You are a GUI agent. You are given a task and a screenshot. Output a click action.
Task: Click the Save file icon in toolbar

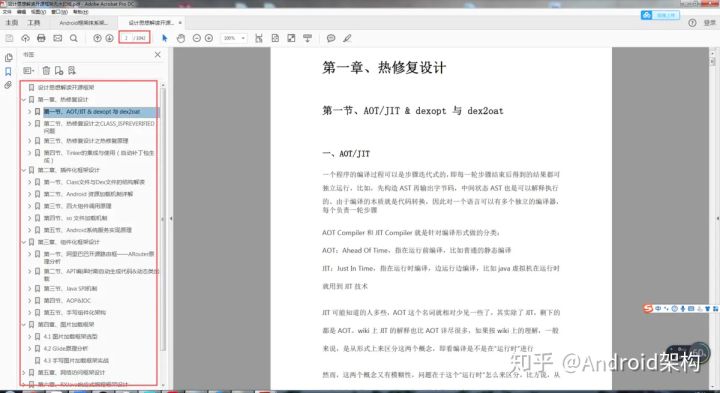pos(9,39)
